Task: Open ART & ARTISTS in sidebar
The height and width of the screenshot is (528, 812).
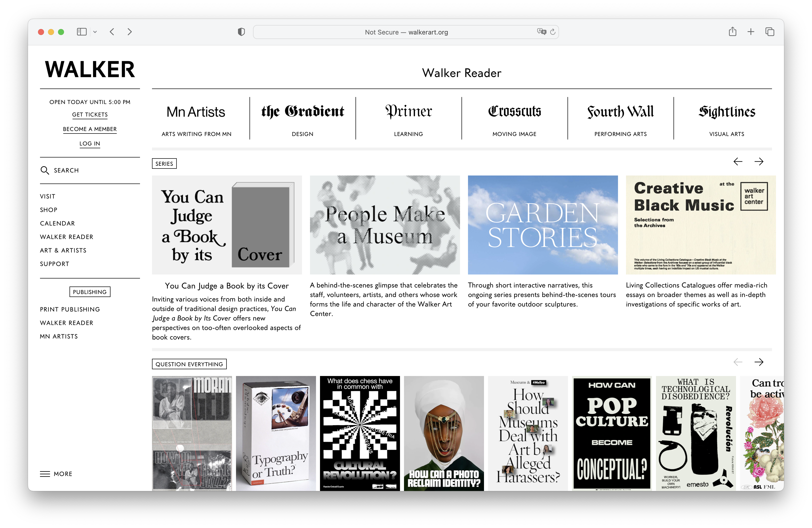Action: 63,250
